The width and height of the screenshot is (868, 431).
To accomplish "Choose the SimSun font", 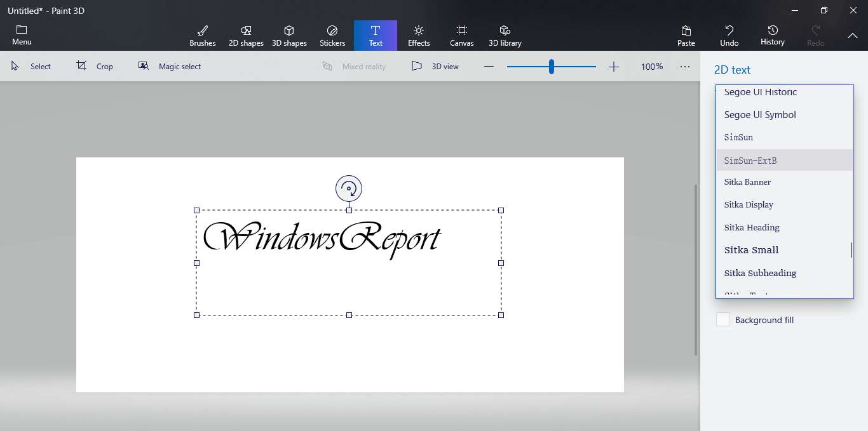I will (784, 137).
